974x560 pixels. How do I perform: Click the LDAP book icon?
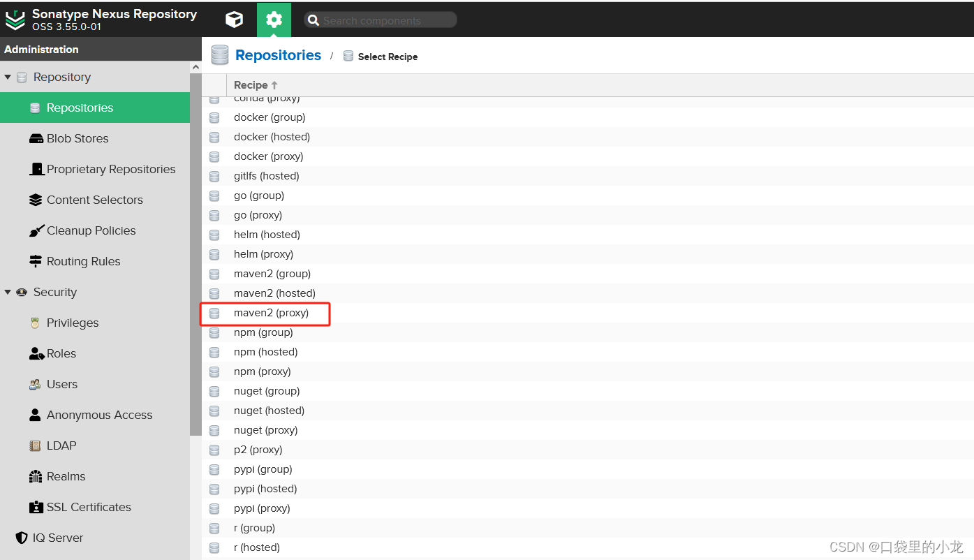coord(35,445)
